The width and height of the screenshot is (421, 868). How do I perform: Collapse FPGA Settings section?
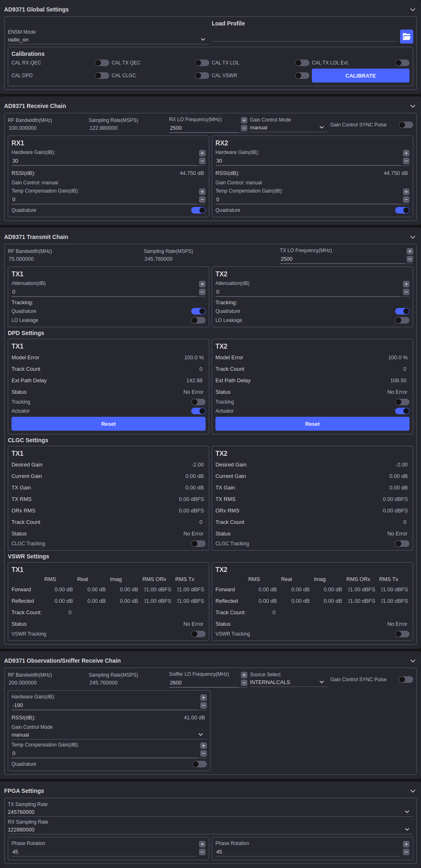pos(413,791)
